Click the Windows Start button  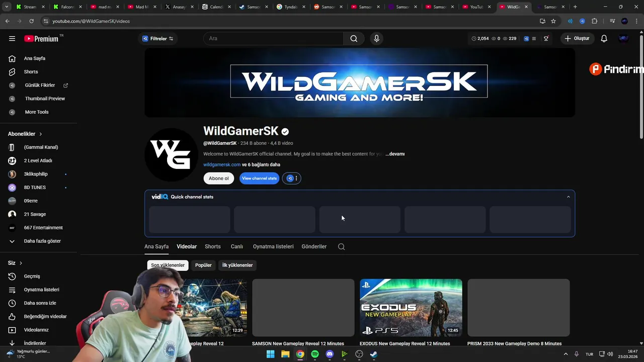(270, 354)
